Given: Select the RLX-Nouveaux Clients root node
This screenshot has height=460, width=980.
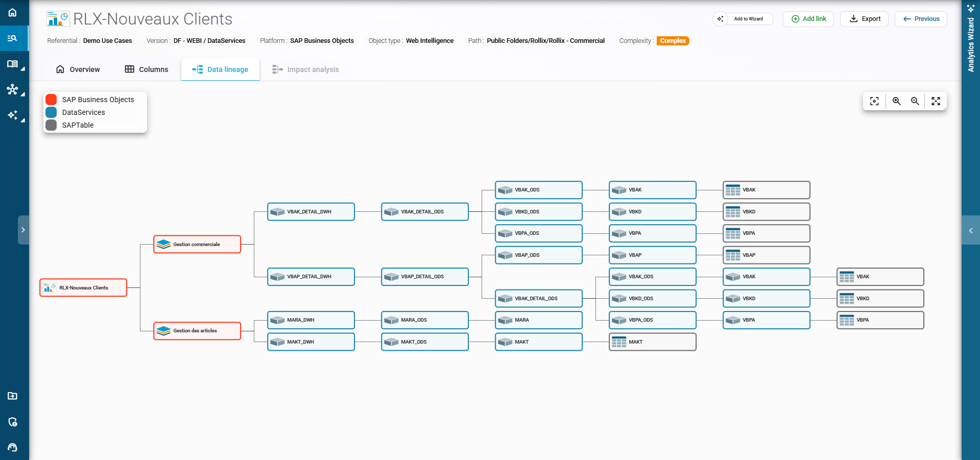Looking at the screenshot, I should pos(83,288).
